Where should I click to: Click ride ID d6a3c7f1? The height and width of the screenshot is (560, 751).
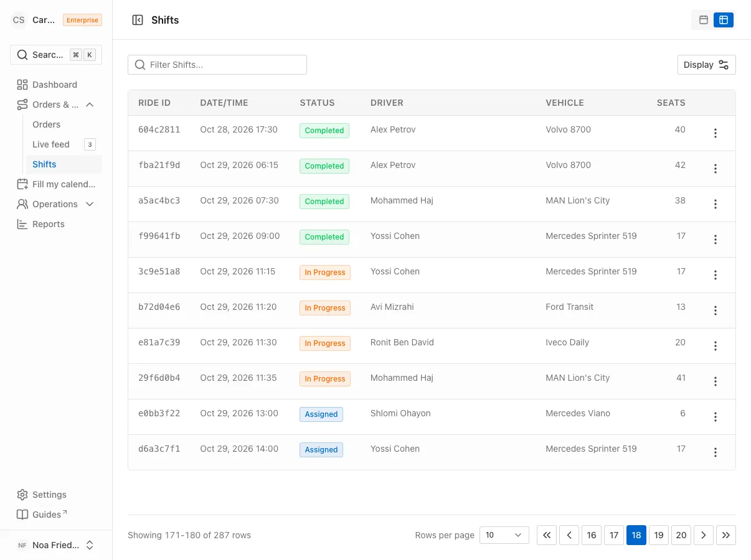tap(159, 449)
